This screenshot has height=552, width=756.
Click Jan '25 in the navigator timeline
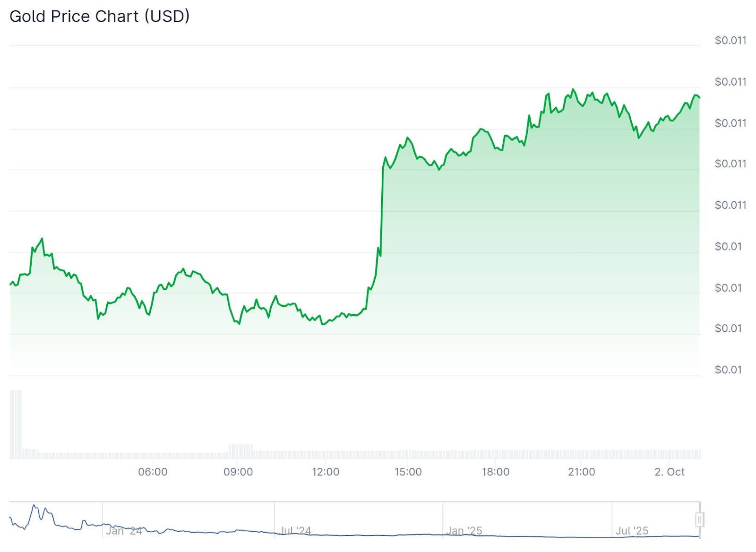pyautogui.click(x=464, y=531)
